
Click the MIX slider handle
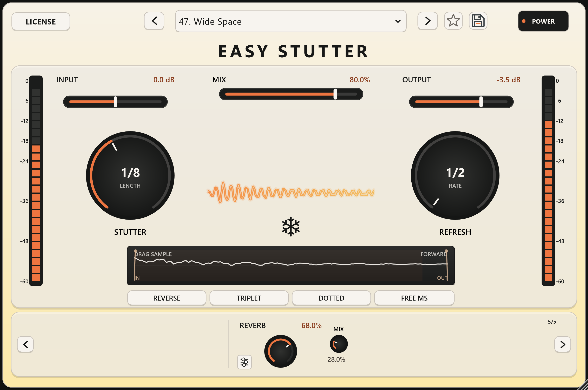point(335,94)
